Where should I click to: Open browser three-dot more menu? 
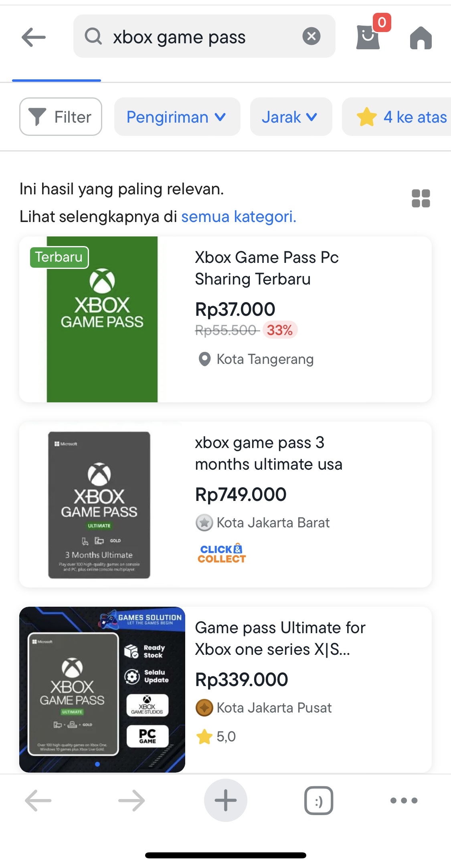point(404,801)
